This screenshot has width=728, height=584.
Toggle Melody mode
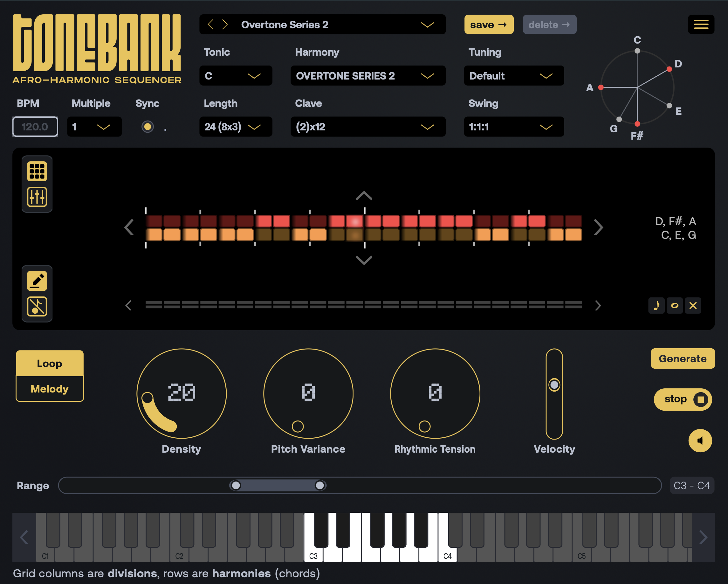(x=50, y=389)
